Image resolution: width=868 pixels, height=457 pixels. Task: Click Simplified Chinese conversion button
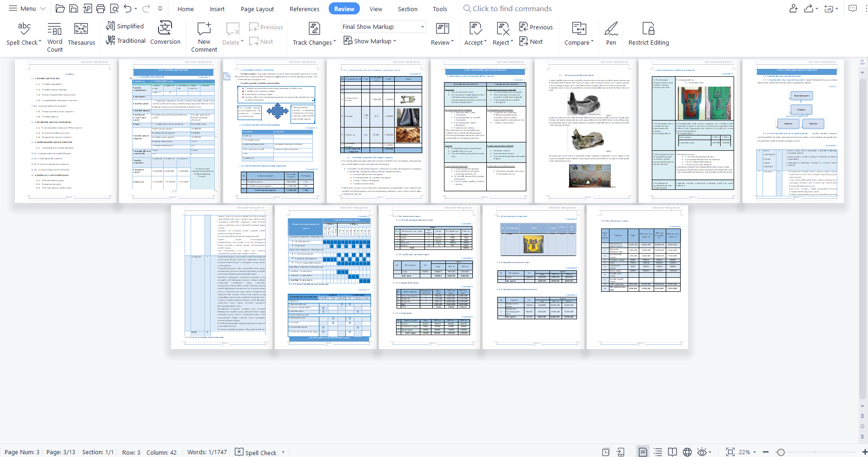click(125, 27)
